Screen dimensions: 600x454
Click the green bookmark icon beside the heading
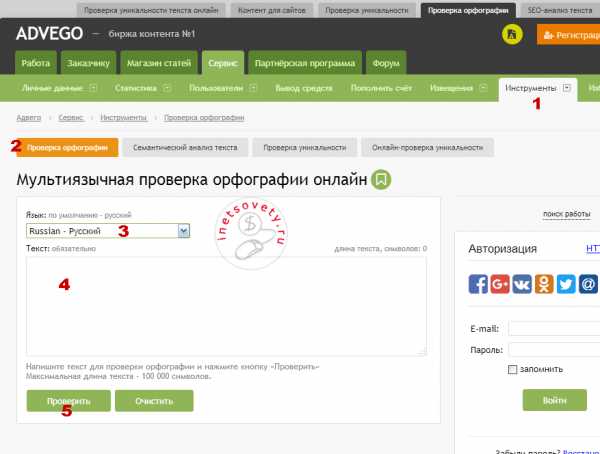pyautogui.click(x=381, y=180)
